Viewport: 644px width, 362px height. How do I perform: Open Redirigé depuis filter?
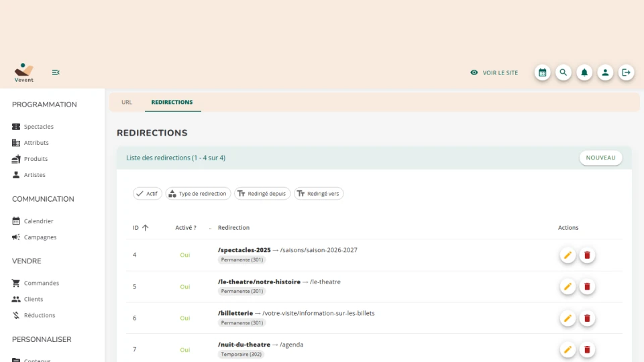coord(262,194)
